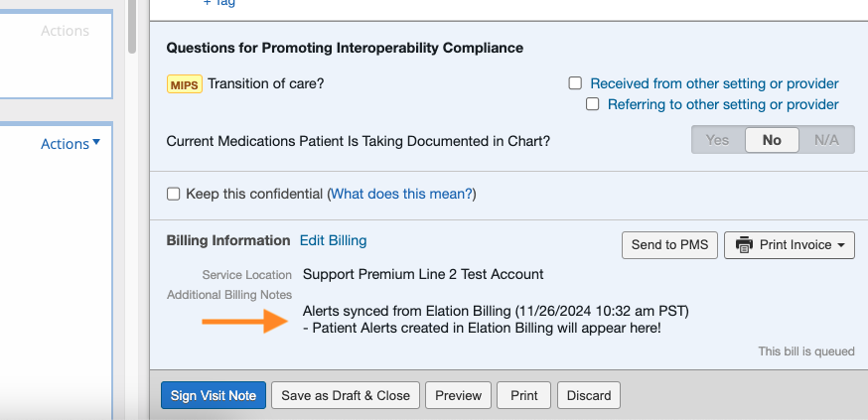Check Received from other setting or provider
This screenshot has height=420, width=868.
(x=575, y=84)
